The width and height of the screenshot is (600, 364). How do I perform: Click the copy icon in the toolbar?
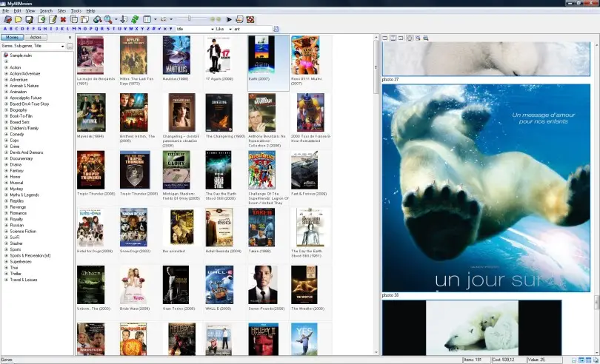(74, 19)
